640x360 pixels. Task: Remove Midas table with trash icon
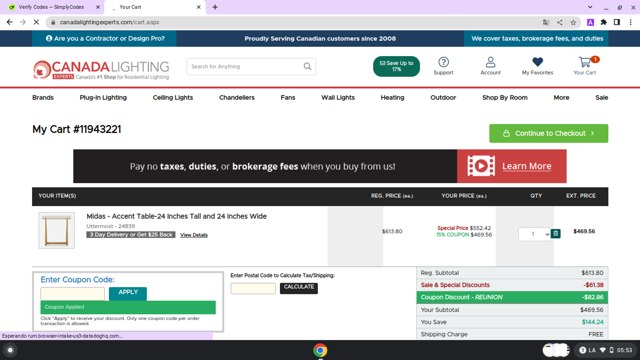[556, 233]
